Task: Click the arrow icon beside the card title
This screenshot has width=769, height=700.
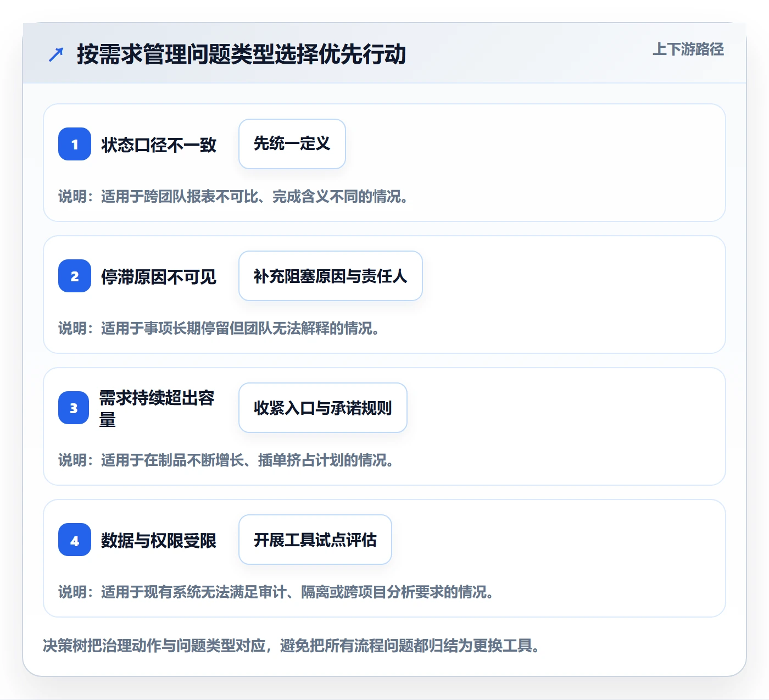Action: (56, 54)
